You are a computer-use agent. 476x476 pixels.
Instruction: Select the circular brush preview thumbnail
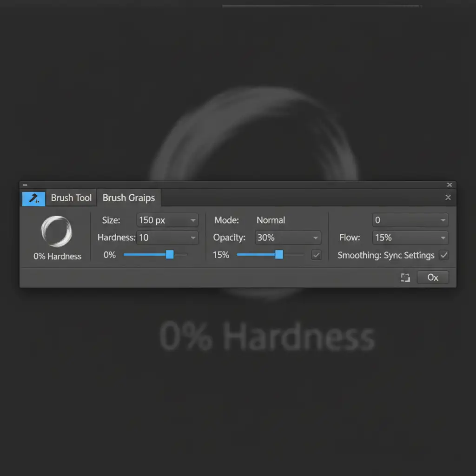pyautogui.click(x=57, y=231)
